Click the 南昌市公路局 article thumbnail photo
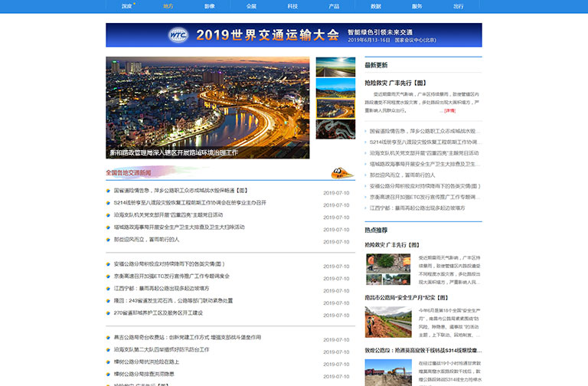Viewport: 588px width, 386px height. tap(387, 322)
